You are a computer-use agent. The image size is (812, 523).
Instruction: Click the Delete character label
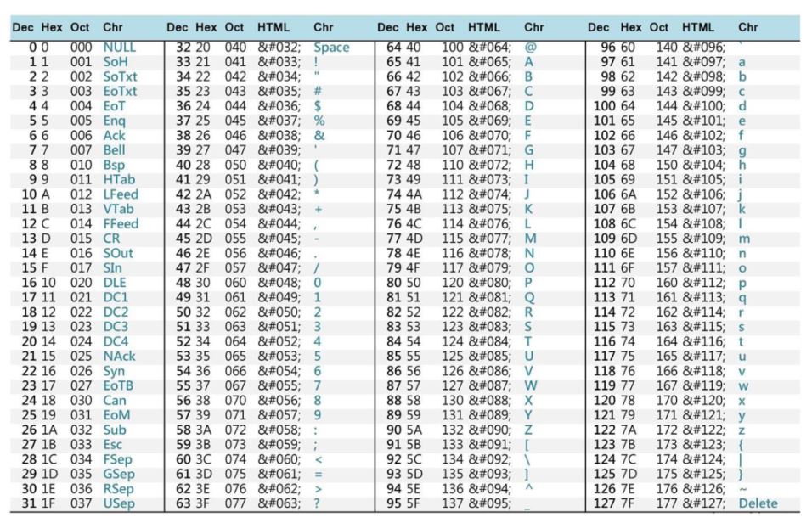tap(758, 503)
